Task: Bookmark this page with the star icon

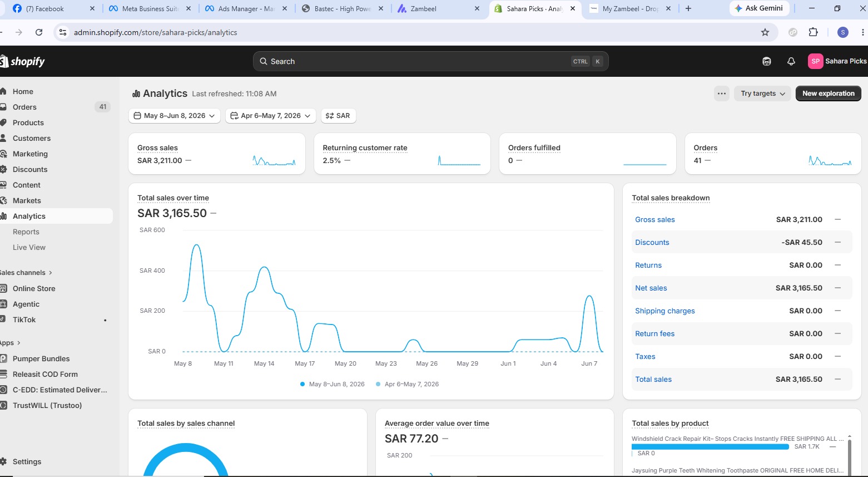Action: coord(765,32)
